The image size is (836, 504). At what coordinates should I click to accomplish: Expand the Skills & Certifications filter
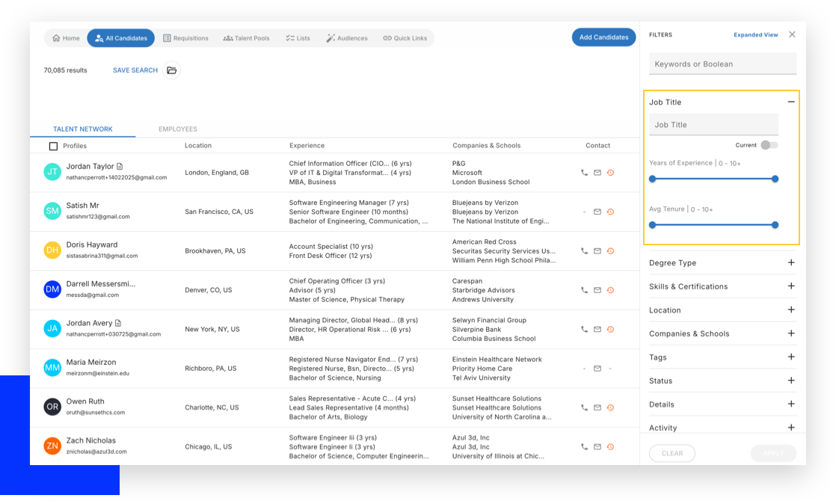[x=791, y=286]
